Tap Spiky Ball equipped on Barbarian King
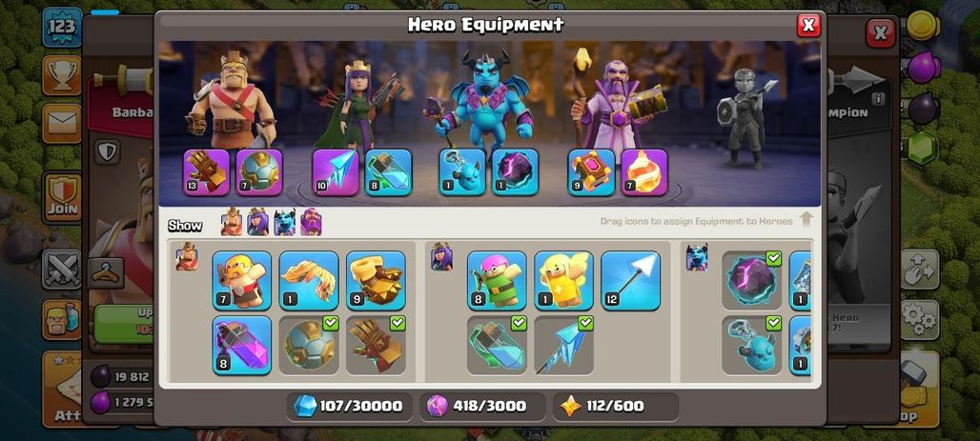The image size is (980, 441). (258, 171)
